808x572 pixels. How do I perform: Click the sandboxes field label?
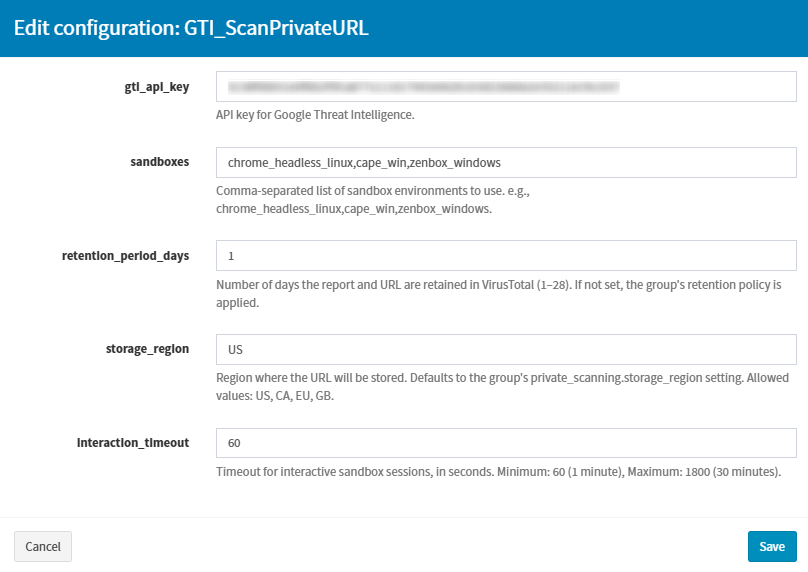(160, 161)
